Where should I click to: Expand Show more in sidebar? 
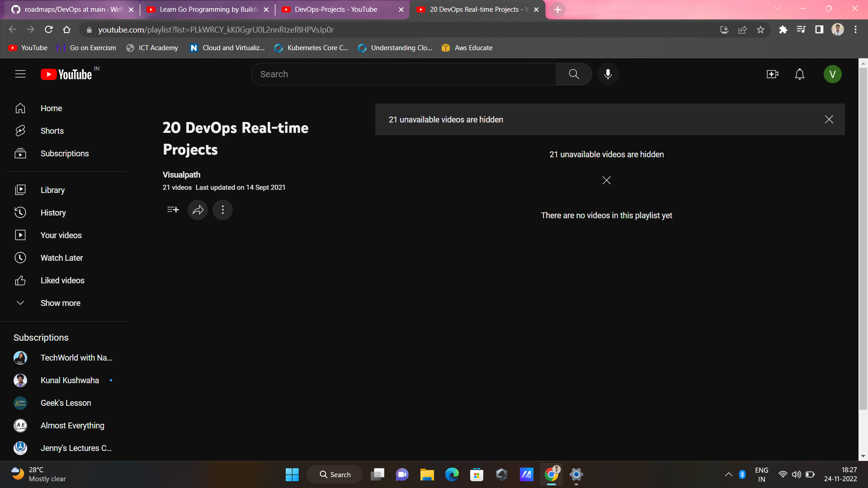[60, 303]
